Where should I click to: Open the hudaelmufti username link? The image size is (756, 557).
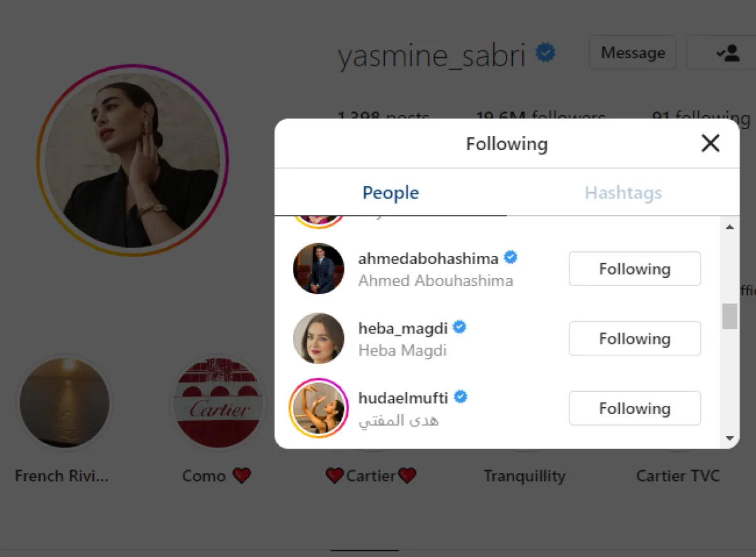coord(403,398)
